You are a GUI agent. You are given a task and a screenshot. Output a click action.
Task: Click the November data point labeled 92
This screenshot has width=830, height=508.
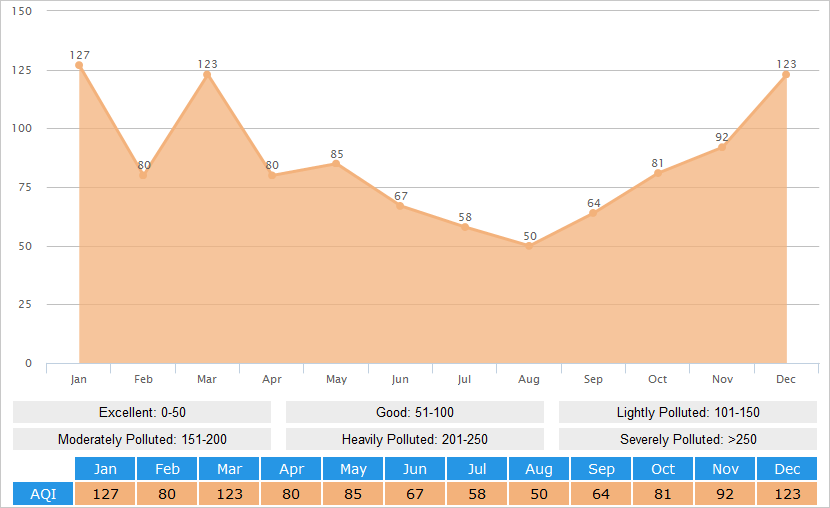pyautogui.click(x=721, y=147)
